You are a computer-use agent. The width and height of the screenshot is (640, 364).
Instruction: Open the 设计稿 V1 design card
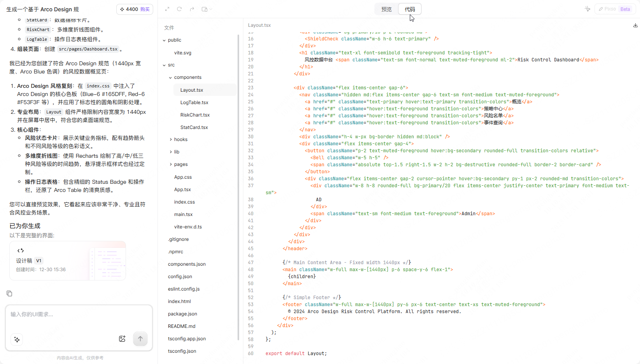[x=68, y=261]
